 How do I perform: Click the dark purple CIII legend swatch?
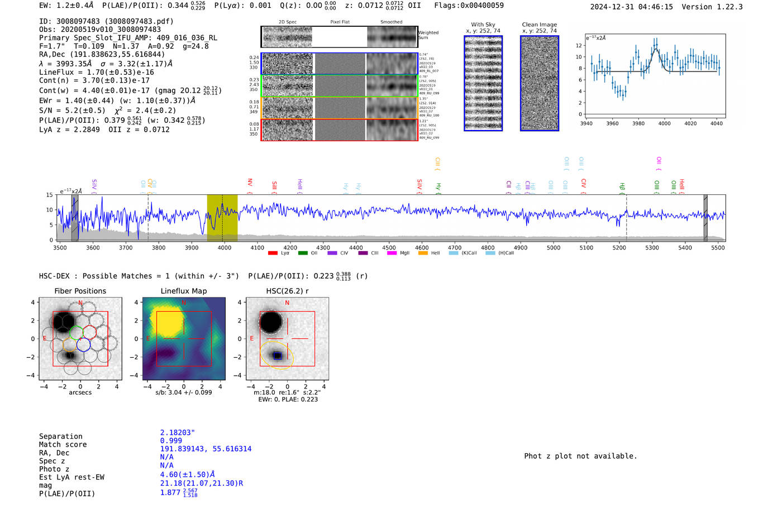[x=363, y=253]
